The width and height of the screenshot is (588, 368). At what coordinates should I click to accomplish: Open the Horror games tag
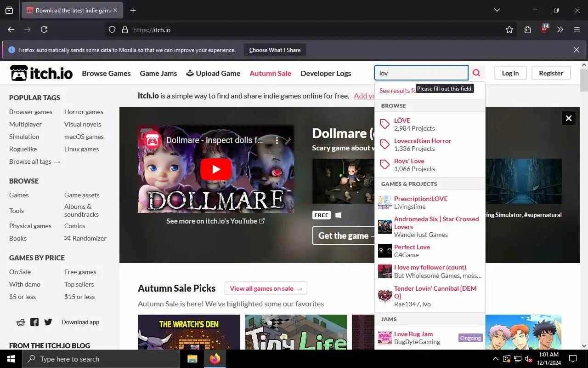click(x=84, y=112)
